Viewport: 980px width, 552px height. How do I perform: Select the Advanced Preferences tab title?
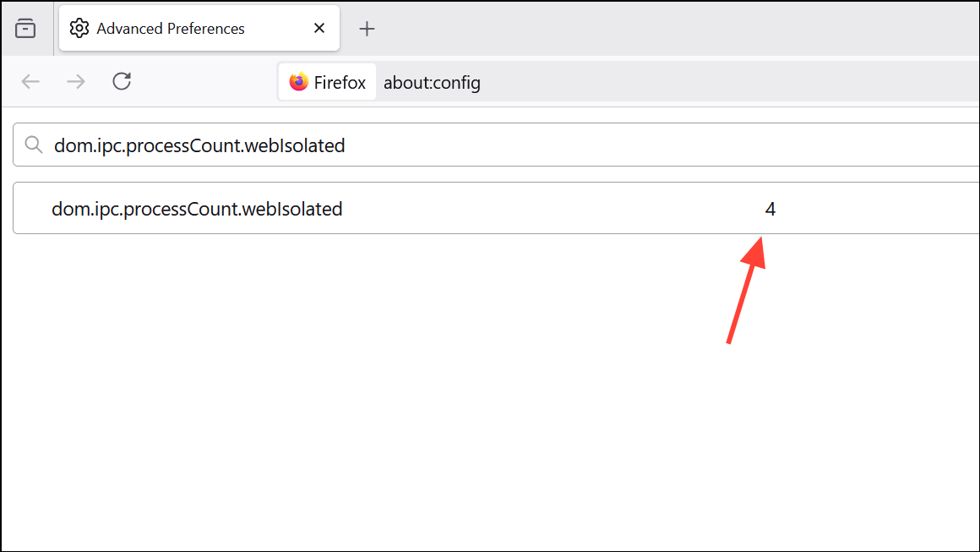tap(171, 29)
